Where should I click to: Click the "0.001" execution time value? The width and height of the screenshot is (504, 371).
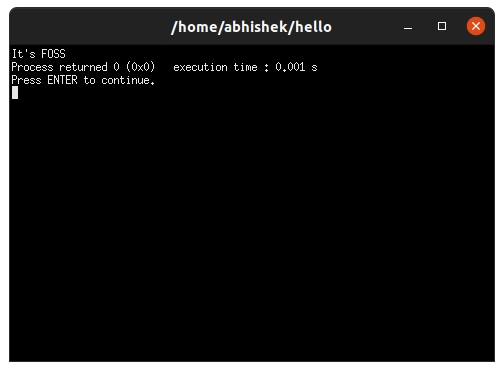tap(290, 67)
